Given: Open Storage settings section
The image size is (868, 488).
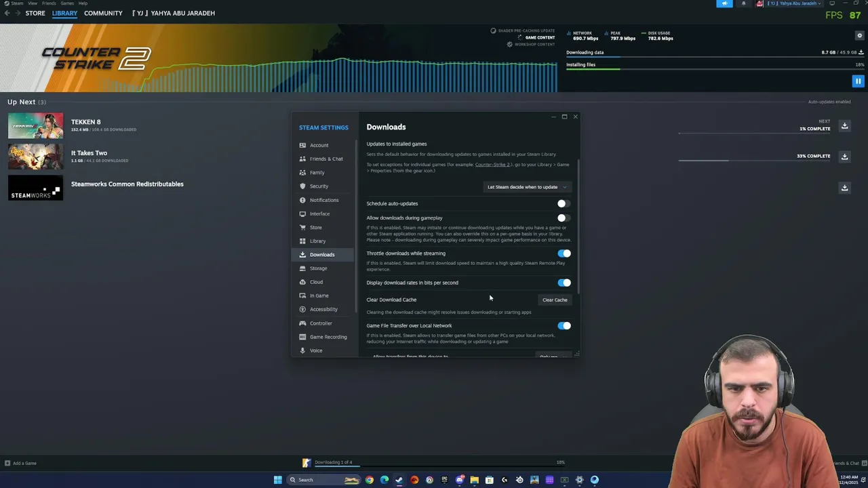Looking at the screenshot, I should point(322,268).
